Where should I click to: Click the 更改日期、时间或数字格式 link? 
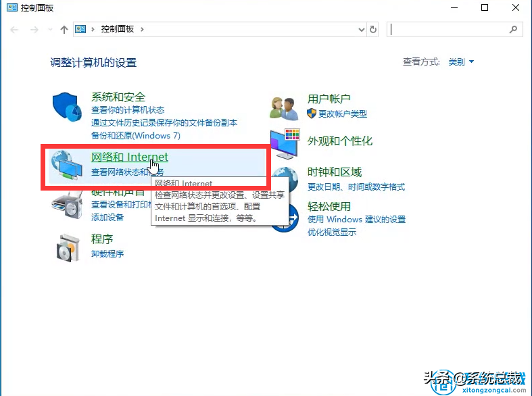coord(356,187)
